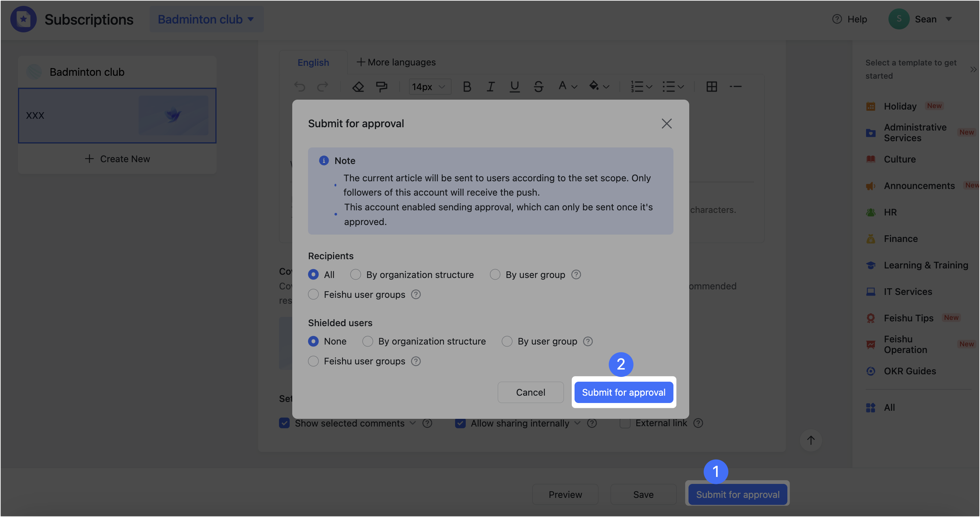Select Recipients By user group

pyautogui.click(x=495, y=274)
